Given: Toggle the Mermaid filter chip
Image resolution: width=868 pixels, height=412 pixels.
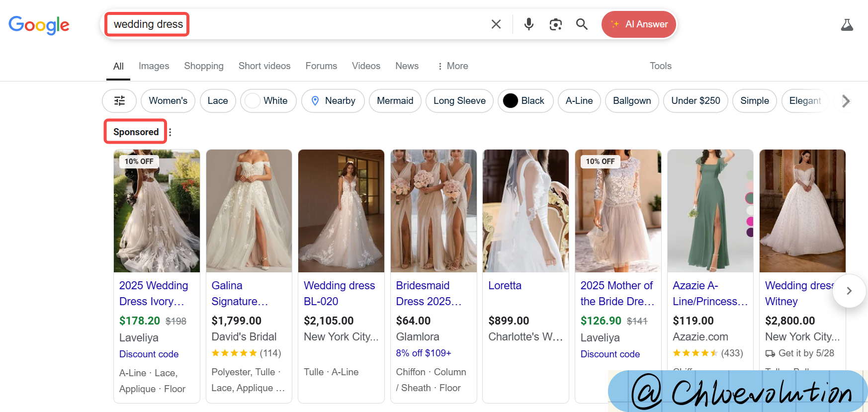Looking at the screenshot, I should click(x=395, y=101).
